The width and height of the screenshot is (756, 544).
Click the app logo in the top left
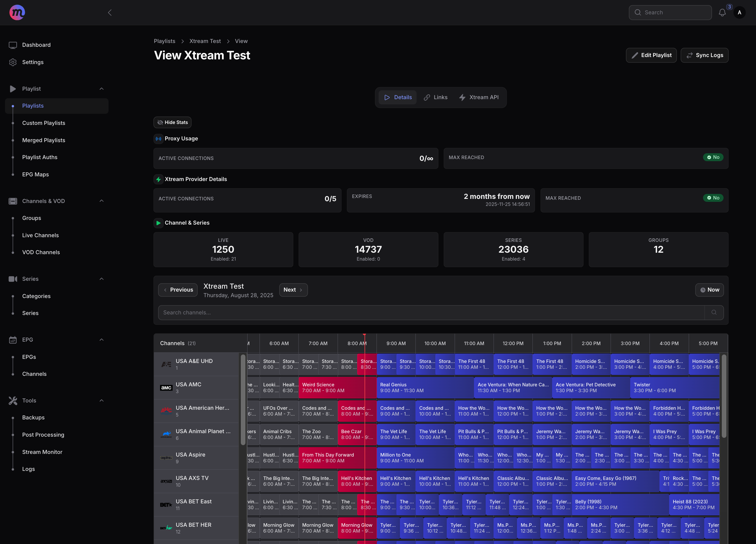[x=17, y=12]
